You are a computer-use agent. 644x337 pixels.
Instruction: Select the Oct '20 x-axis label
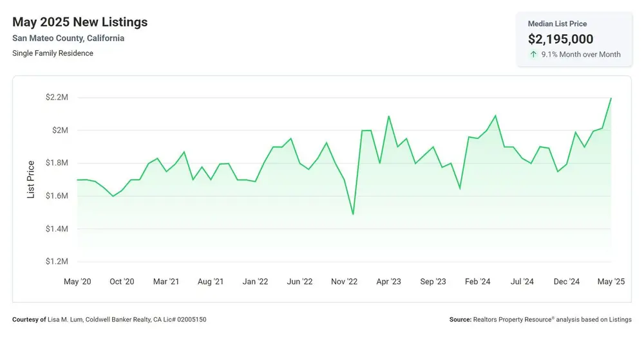(x=122, y=282)
